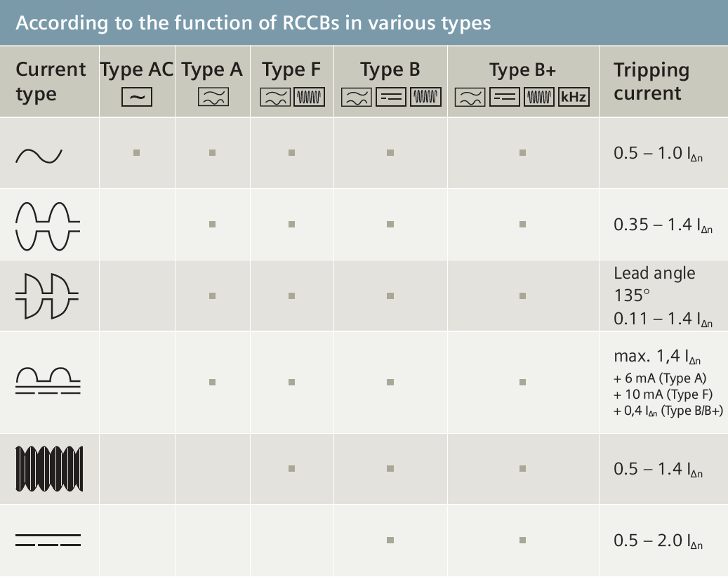The image size is (728, 577).
Task: Click the table title about RCCB functions
Action: point(253,23)
